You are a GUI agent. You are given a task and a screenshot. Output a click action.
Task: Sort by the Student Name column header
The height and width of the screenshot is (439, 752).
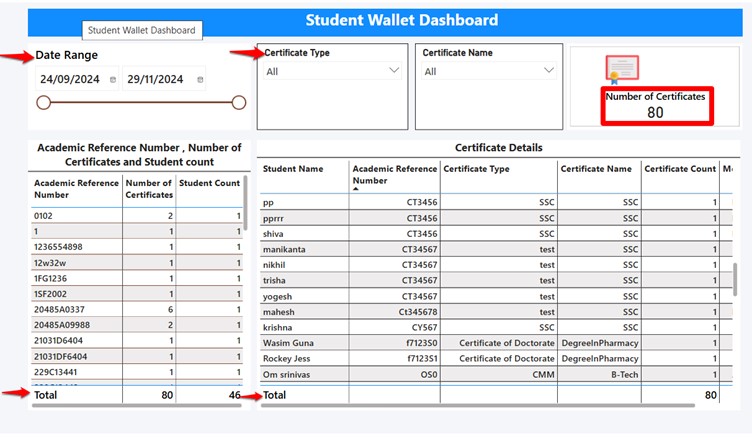(292, 169)
